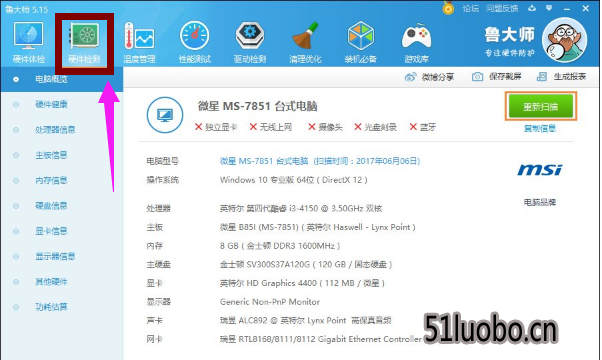602x360 pixels.
Task: Open the dropdown menu arrow in title bar
Action: tap(549, 8)
